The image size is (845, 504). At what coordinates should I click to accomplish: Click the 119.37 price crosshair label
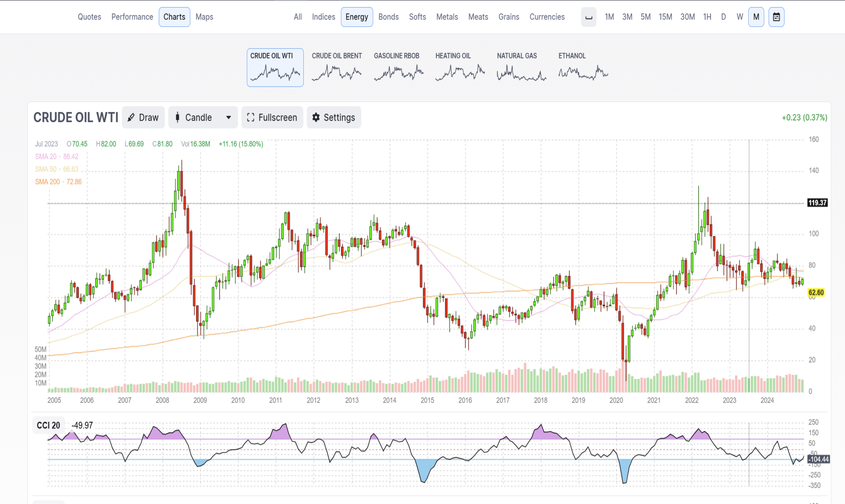click(817, 203)
